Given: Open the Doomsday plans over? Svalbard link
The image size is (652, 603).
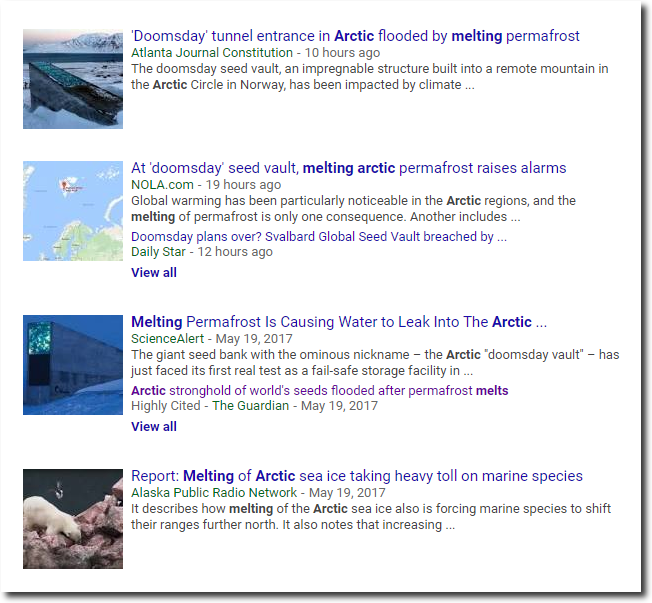Looking at the screenshot, I should pos(319,237).
